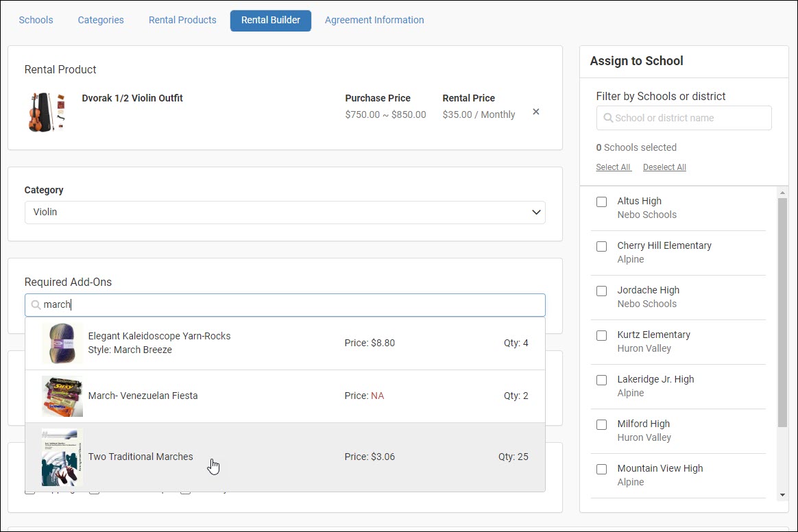Check the Milford High checkbox
798x532 pixels.
point(601,424)
